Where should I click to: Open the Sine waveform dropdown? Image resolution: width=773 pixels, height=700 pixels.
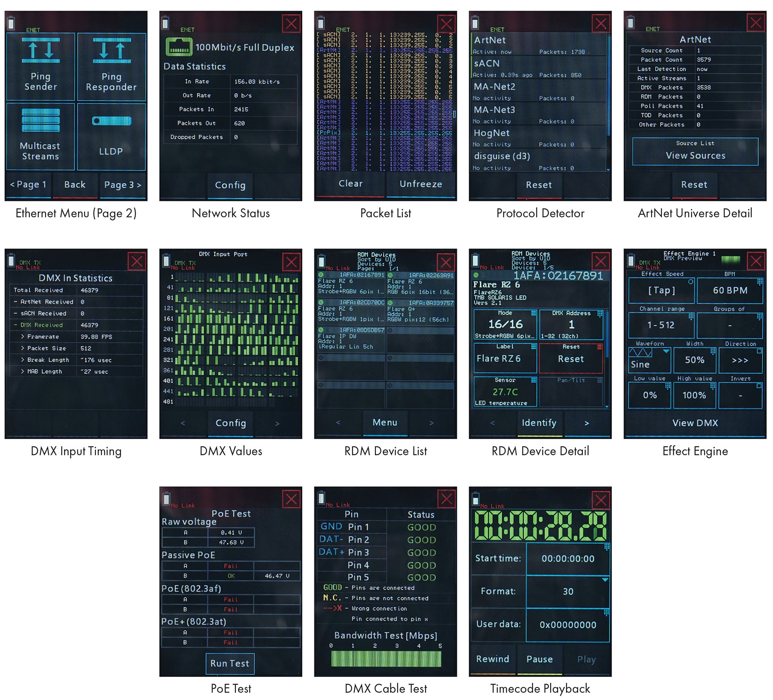pyautogui.click(x=649, y=360)
